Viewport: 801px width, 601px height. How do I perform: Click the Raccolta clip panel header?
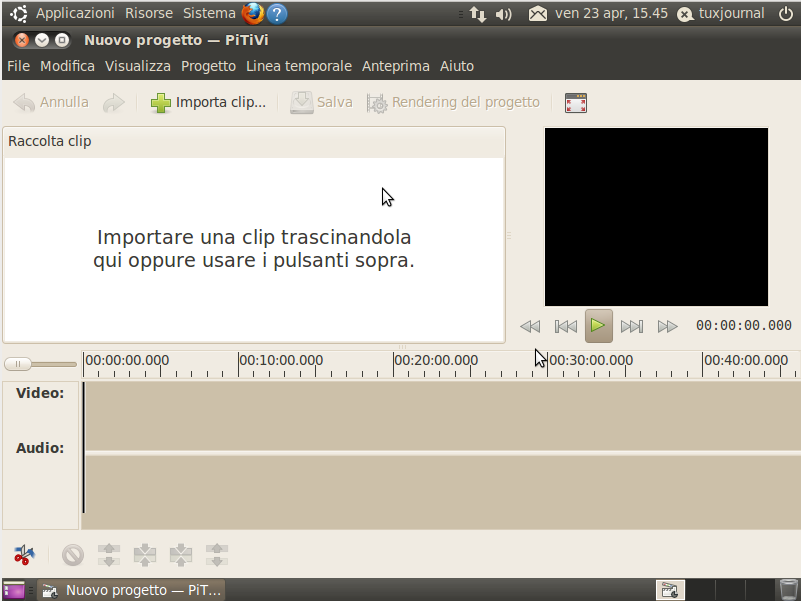pyautogui.click(x=254, y=142)
